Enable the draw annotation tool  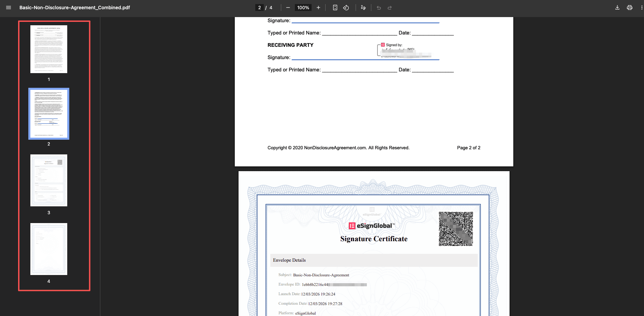(x=363, y=8)
